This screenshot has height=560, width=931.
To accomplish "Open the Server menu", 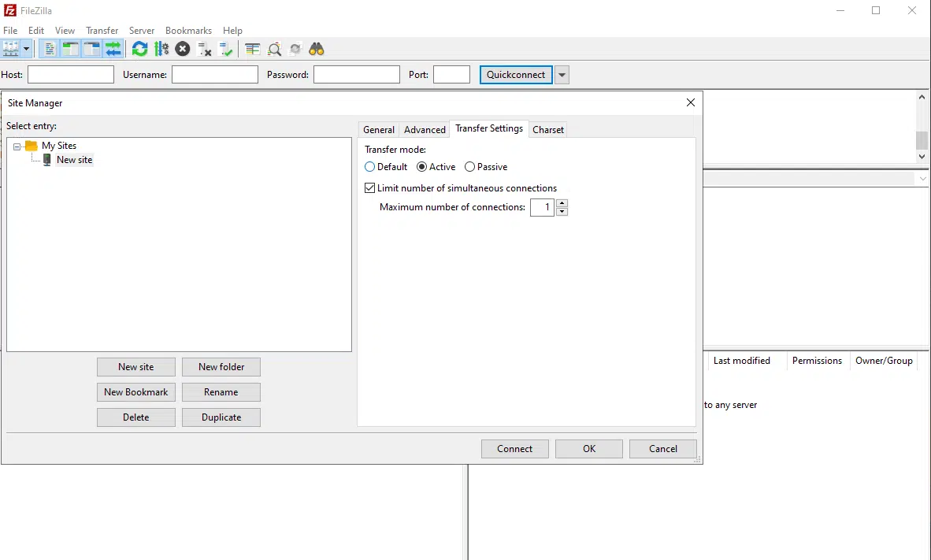I will coord(141,30).
